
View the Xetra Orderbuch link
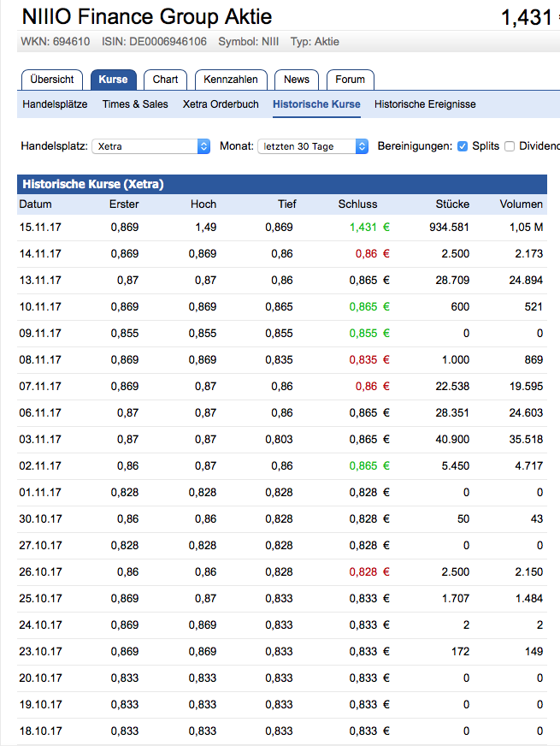(221, 104)
